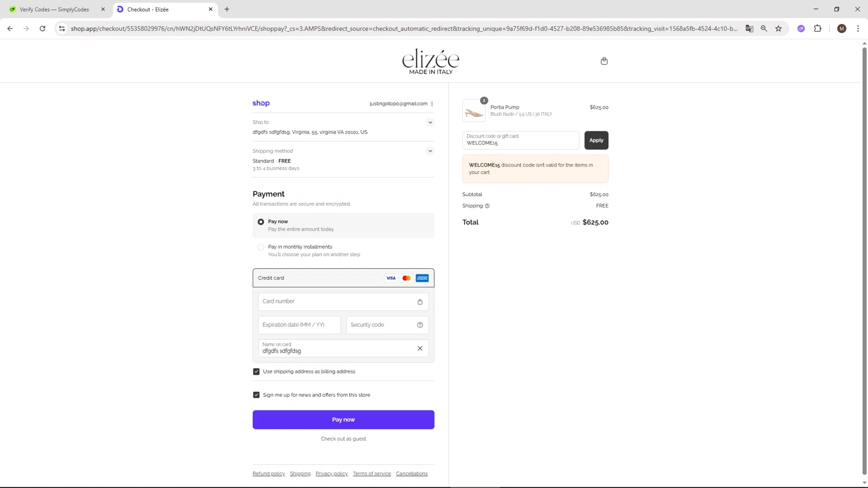Click the Credit card payment header
Viewport: 868px width, 488px height.
pos(343,278)
